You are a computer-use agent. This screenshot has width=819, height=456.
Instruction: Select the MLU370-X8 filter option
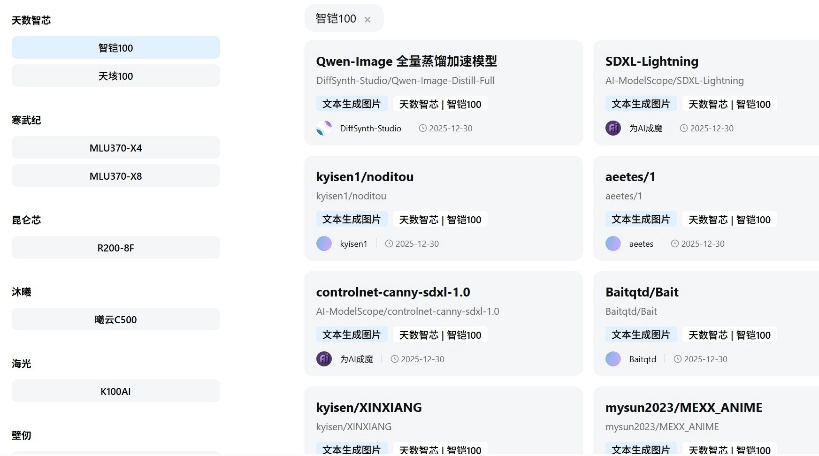[116, 176]
